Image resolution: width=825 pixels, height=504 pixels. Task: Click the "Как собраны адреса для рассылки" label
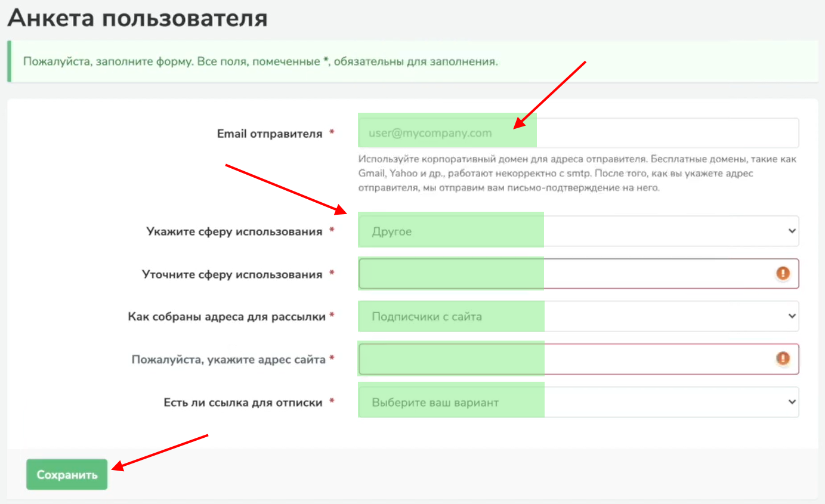(x=227, y=317)
